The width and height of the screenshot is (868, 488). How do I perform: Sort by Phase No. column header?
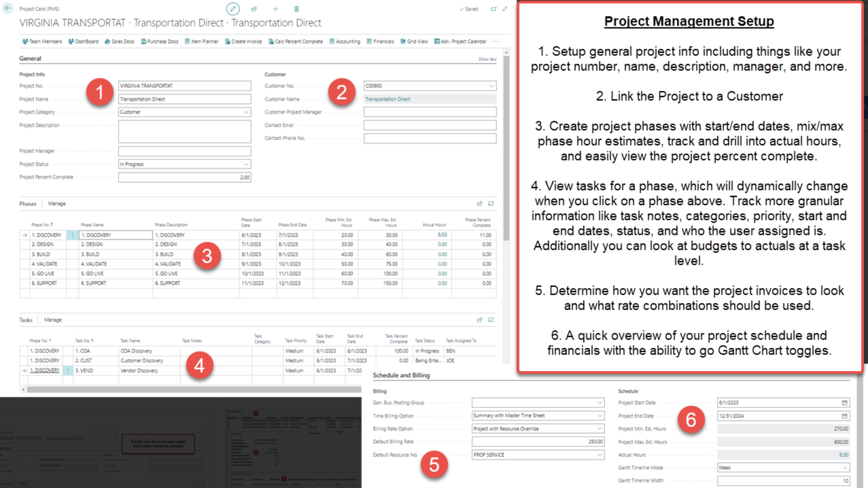point(42,225)
